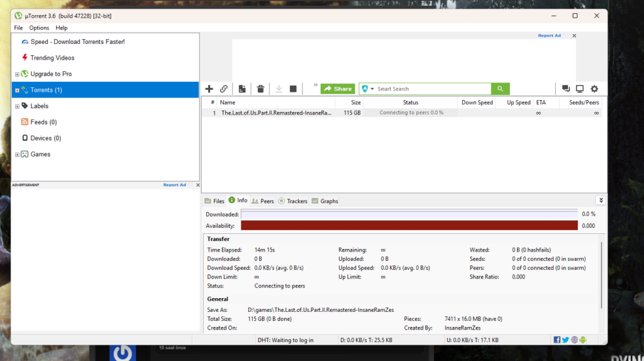Expand the Games tree node

click(17, 155)
